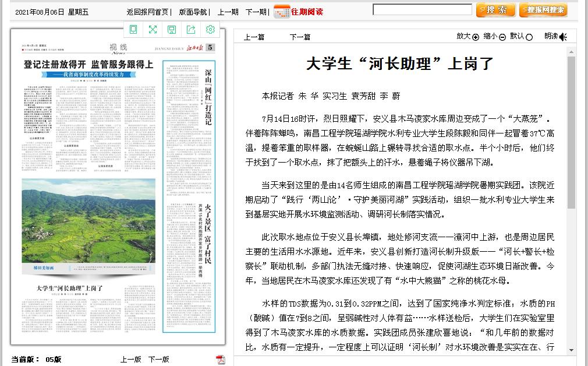Click the 朗读 speaker icon
This screenshot has width=588, height=366.
563,37
